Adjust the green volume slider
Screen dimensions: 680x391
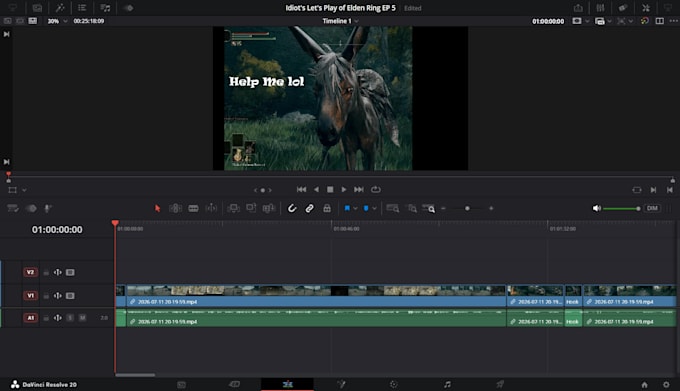(622, 209)
